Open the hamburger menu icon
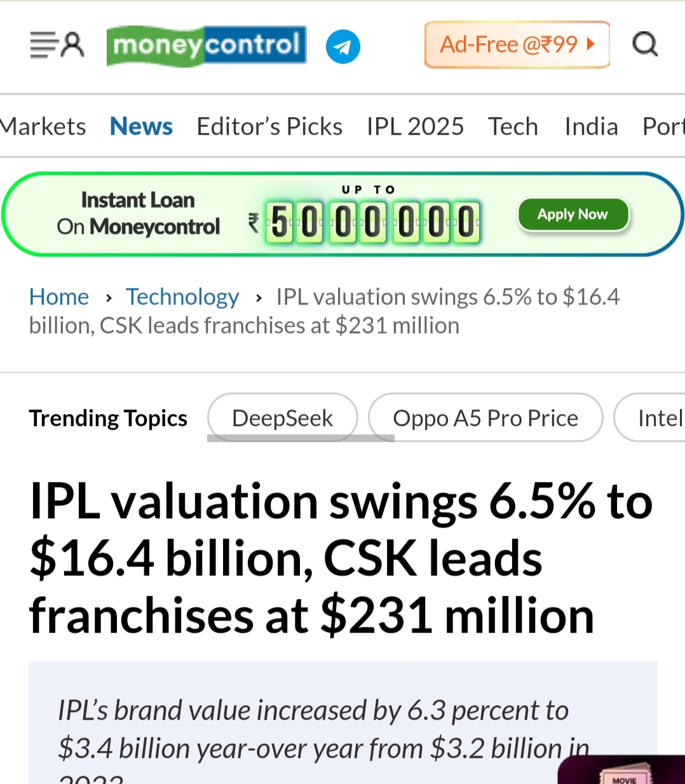Viewport: 685px width, 784px height. [43, 45]
